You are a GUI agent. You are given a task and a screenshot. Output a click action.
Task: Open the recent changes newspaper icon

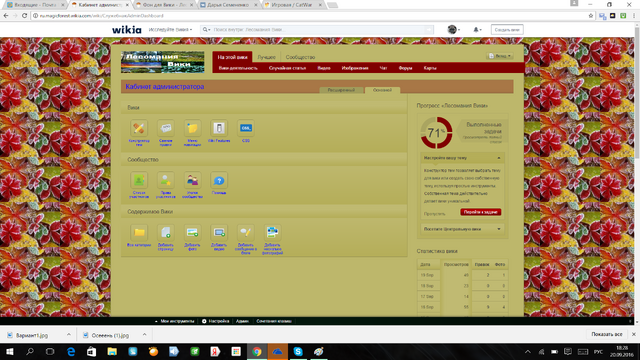166,128
